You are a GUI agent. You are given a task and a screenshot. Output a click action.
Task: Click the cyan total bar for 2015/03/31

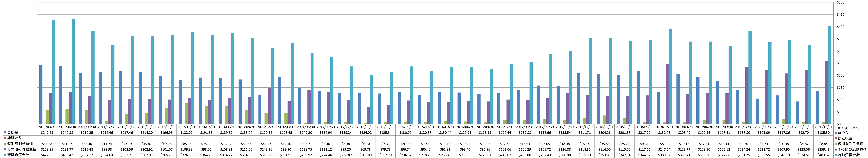click(x=372, y=100)
